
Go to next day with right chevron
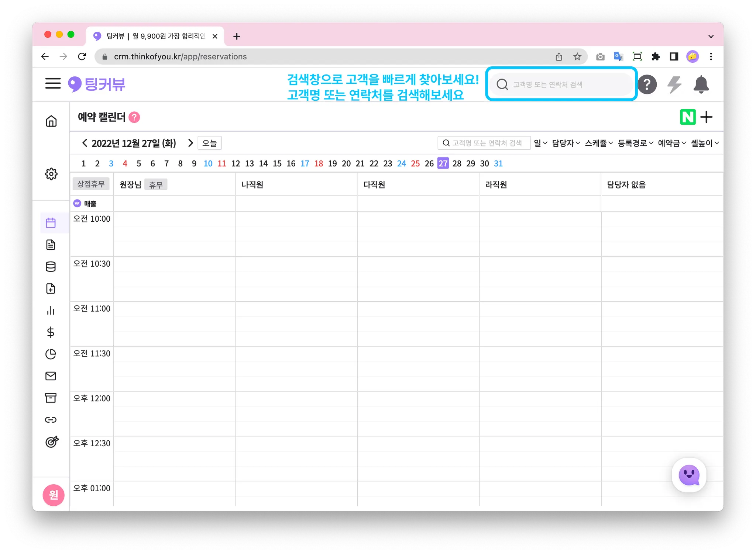pyautogui.click(x=190, y=143)
